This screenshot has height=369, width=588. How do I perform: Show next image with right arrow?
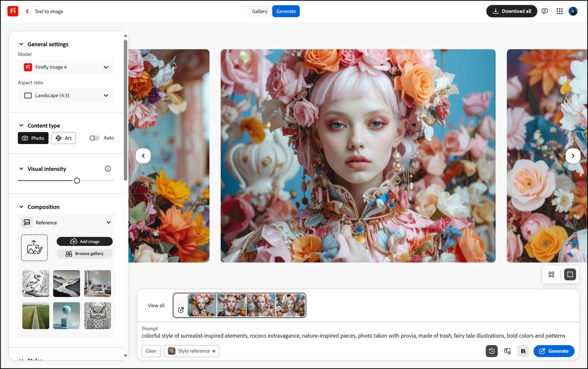[573, 156]
